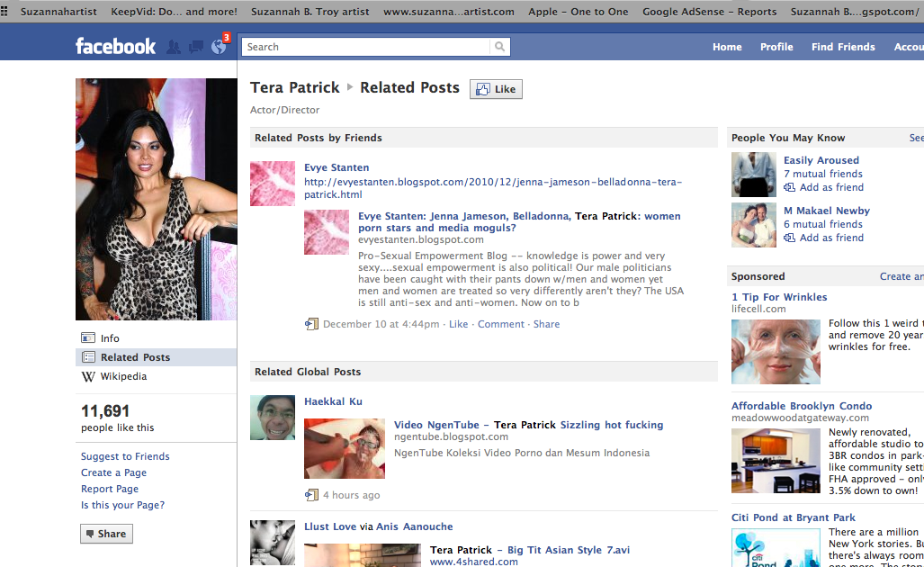Viewport: 924px width, 567px height.
Task: Open Citi Pond at Bryant Park ad
Action: click(x=794, y=517)
